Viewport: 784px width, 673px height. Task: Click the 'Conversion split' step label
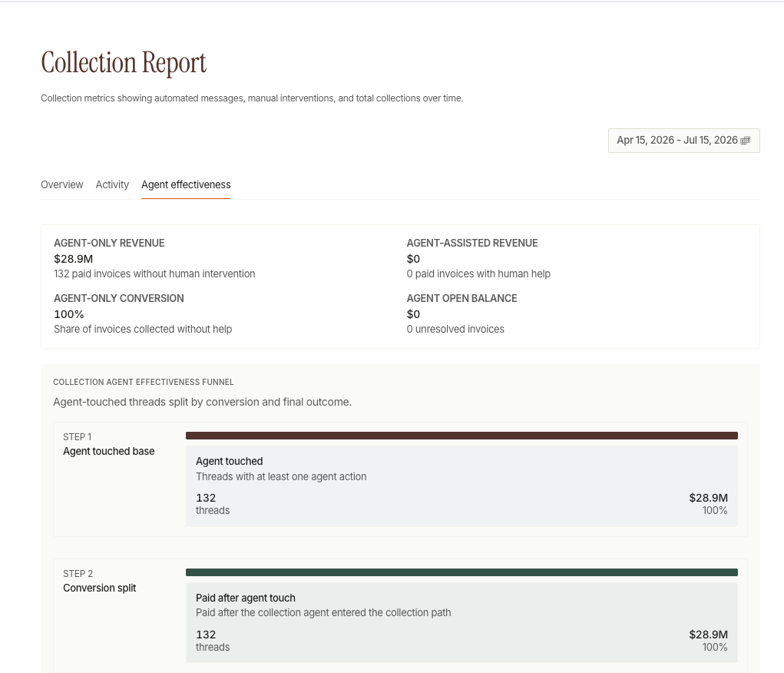click(x=100, y=588)
